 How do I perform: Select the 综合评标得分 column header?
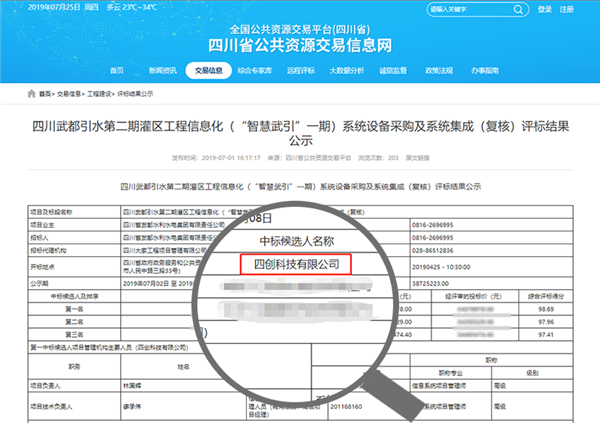[546, 296]
